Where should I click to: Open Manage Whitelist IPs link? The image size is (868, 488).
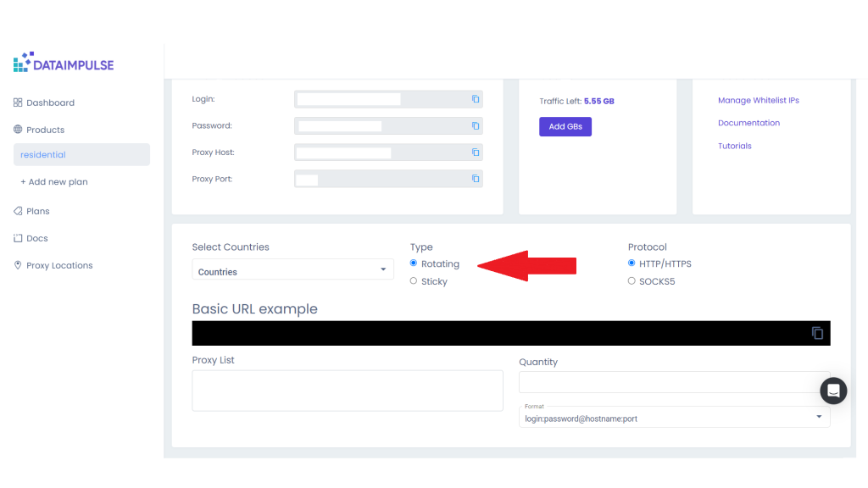pos(759,100)
